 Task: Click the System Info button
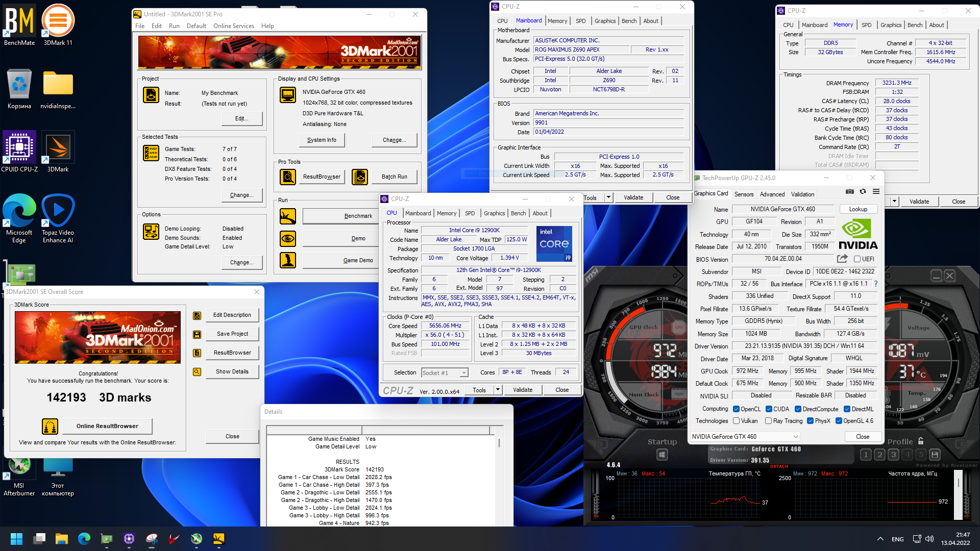tap(322, 140)
